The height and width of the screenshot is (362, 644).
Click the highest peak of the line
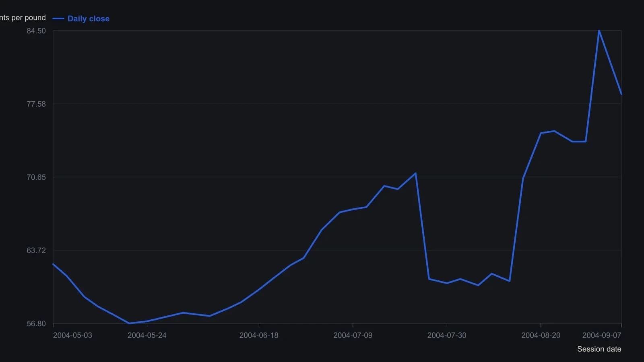point(599,31)
